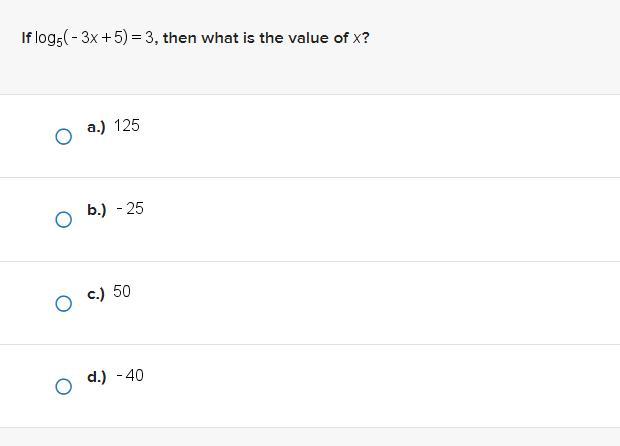The height and width of the screenshot is (446, 620).
Task: Click the answer value -40
Action: [x=130, y=375]
